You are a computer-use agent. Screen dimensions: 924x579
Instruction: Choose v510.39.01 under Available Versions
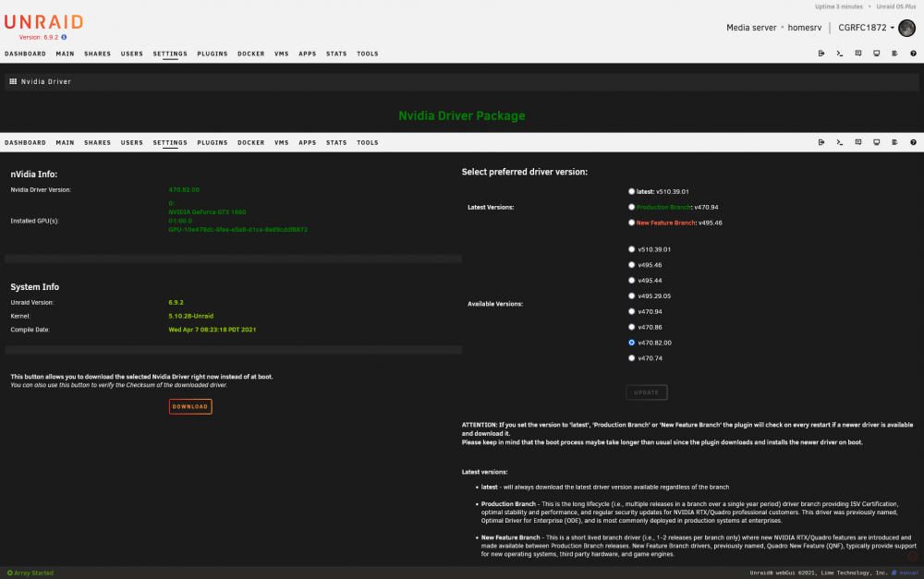click(x=631, y=249)
